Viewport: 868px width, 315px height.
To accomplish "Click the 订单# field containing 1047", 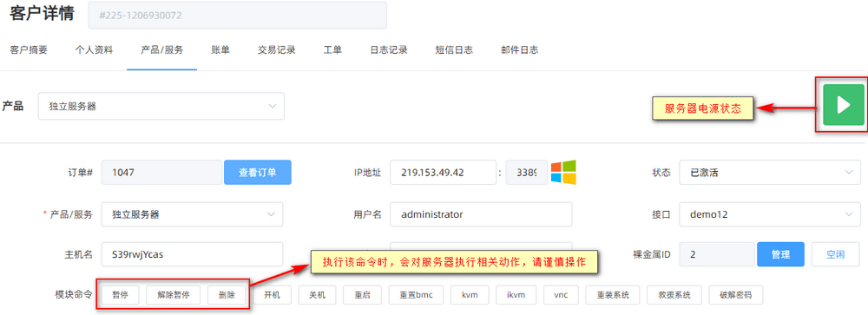I will point(162,173).
